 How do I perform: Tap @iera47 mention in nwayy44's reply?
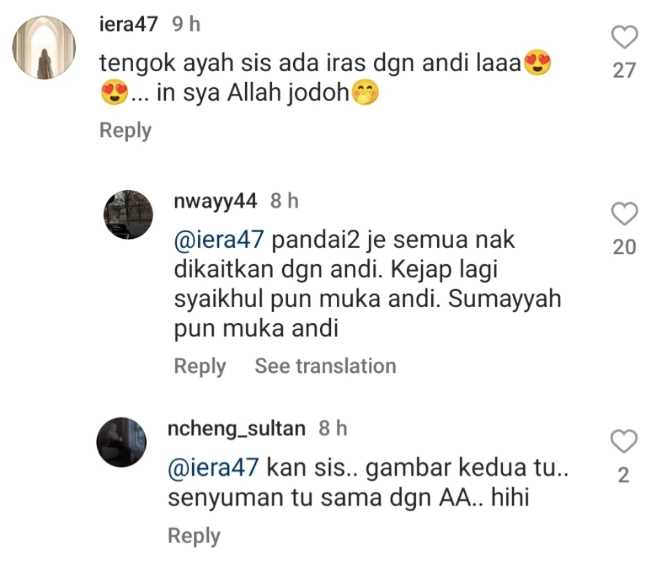tap(219, 239)
